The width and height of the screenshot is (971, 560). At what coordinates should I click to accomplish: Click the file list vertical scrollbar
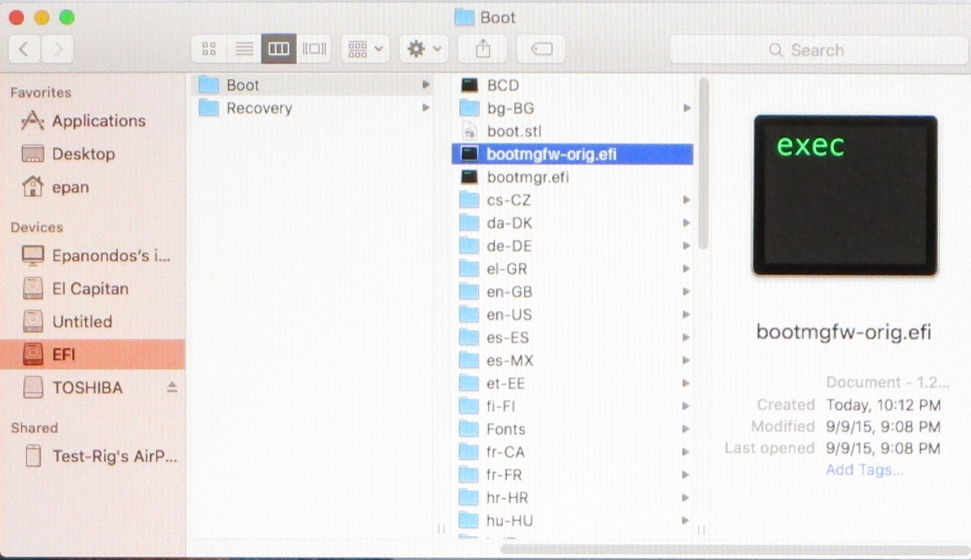tap(703, 162)
